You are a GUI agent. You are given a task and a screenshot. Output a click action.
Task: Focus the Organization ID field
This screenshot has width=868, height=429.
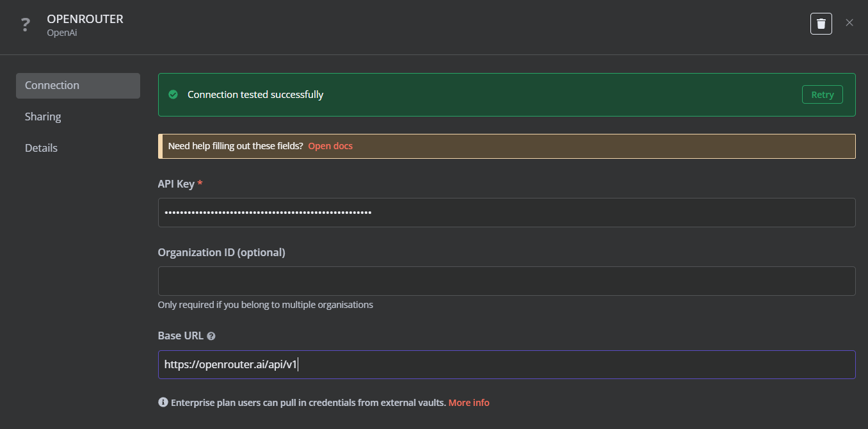pyautogui.click(x=507, y=281)
